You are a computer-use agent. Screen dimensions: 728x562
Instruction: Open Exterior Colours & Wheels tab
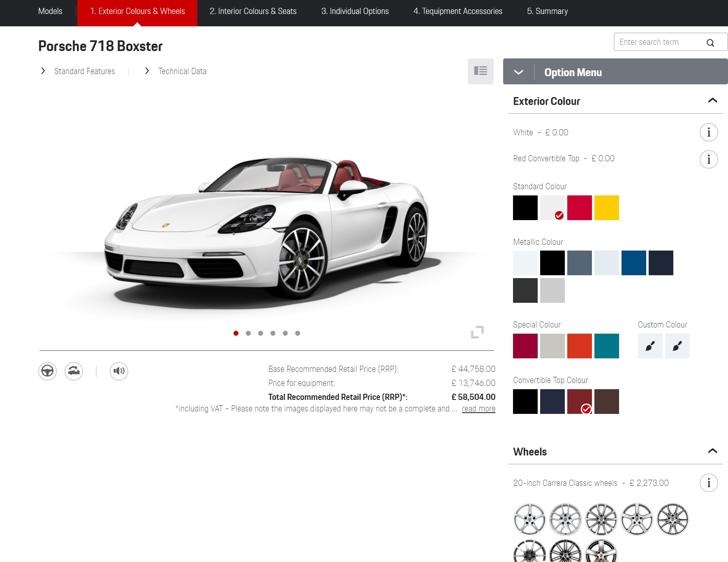coord(137,13)
